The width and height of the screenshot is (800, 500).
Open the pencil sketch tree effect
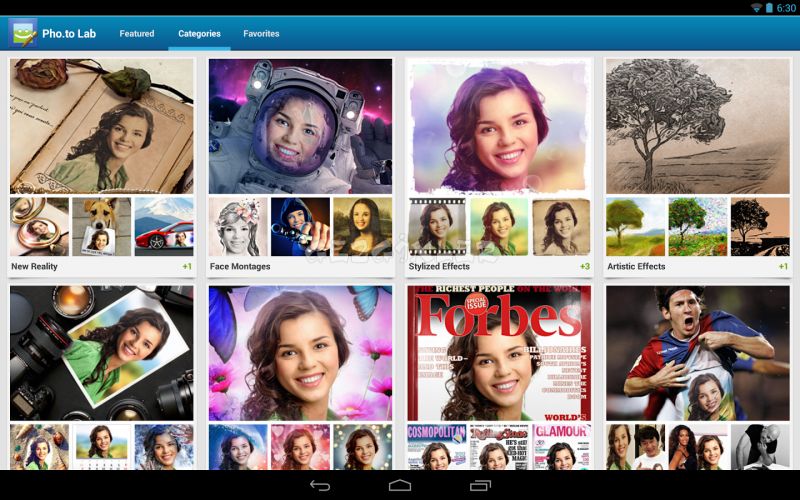point(697,126)
